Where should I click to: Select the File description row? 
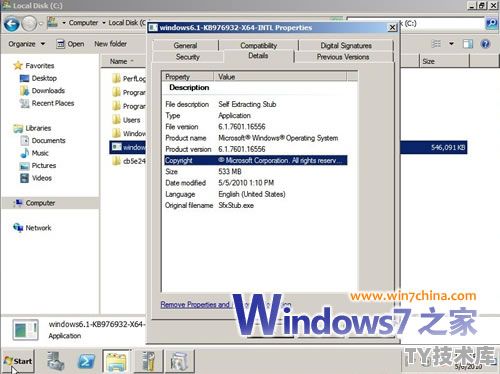pyautogui.click(x=255, y=104)
